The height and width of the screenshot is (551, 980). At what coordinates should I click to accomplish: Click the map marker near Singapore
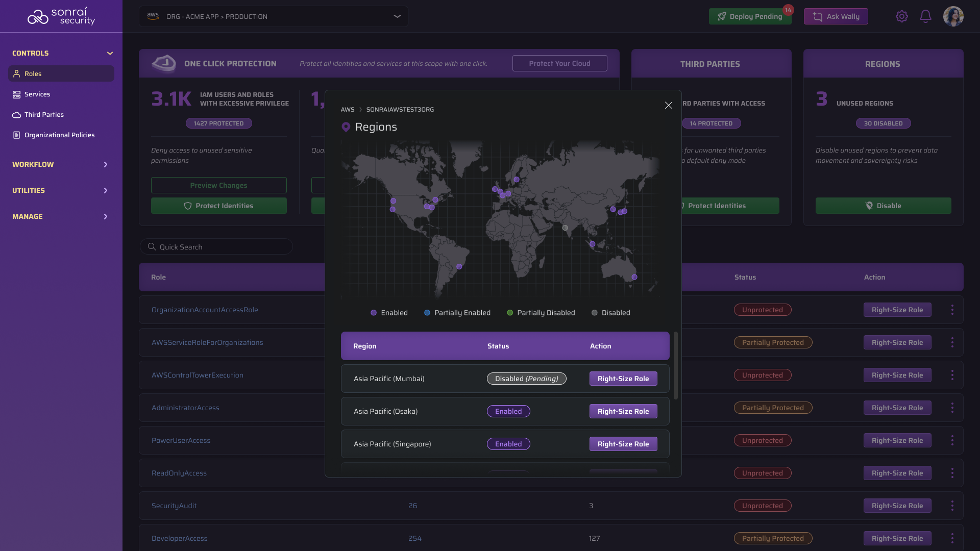pyautogui.click(x=593, y=244)
